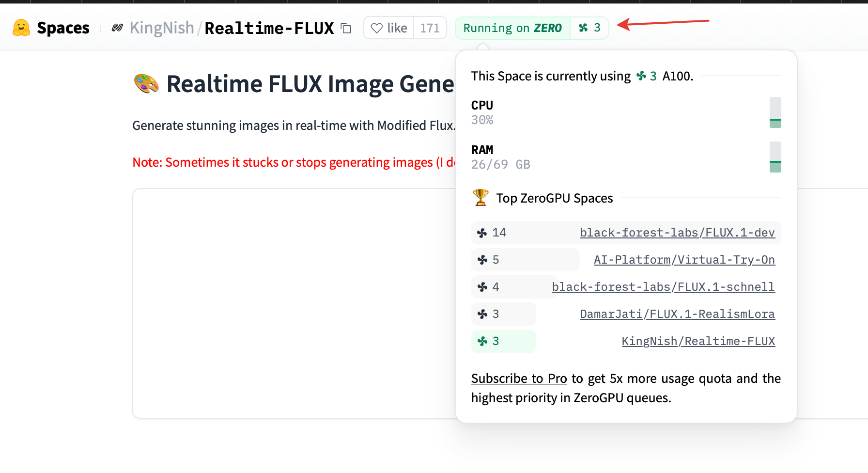Click the heart like icon

[x=377, y=28]
